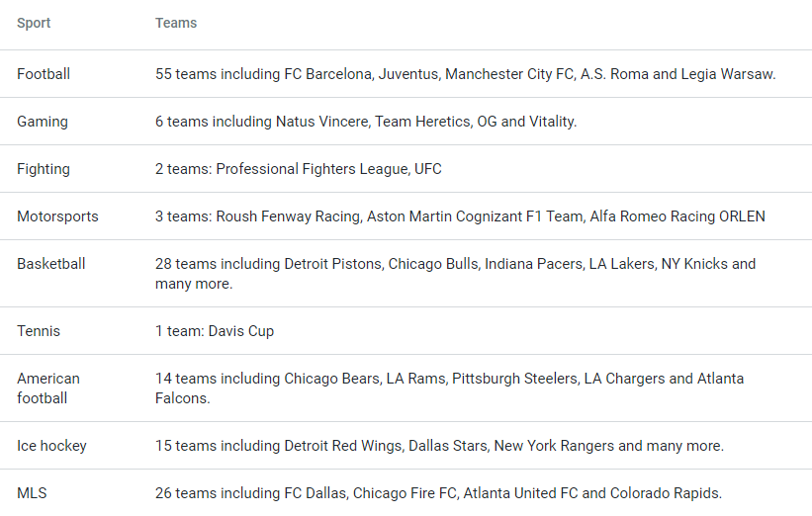812x516 pixels.
Task: Click the 6 teams Natus Vincere text
Action: pos(366,122)
